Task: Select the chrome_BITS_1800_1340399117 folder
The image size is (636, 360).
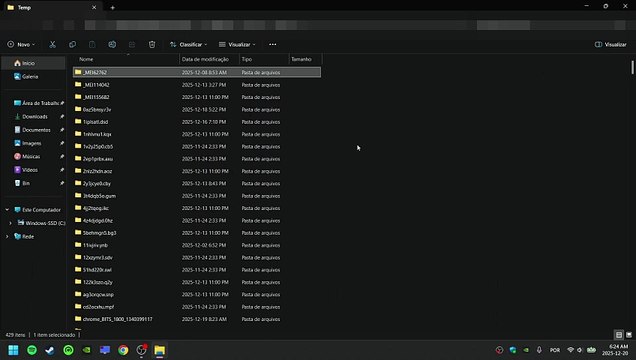Action: pos(197,319)
